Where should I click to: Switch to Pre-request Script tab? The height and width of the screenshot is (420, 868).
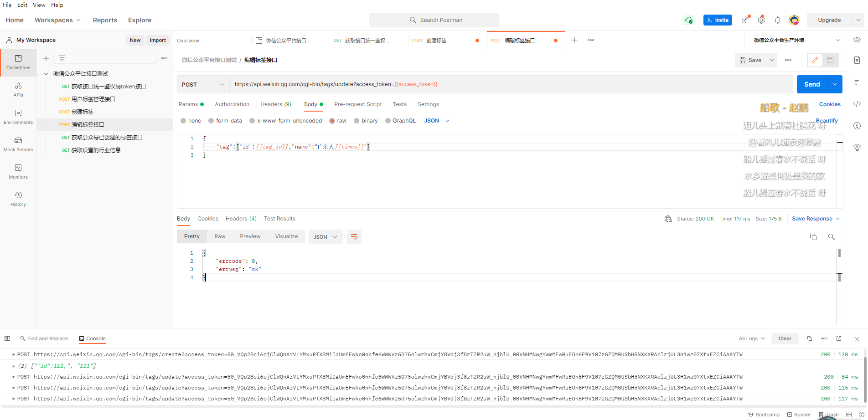tap(358, 104)
